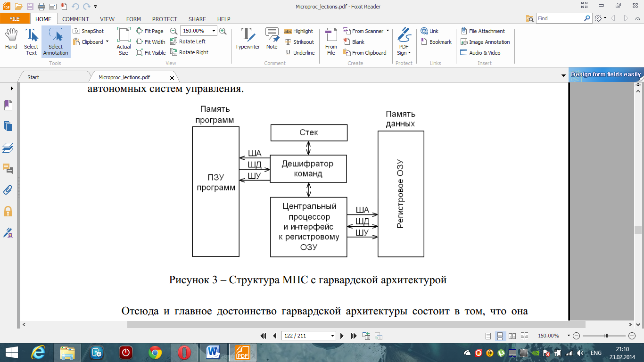Open the Security lock panel

pyautogui.click(x=8, y=211)
